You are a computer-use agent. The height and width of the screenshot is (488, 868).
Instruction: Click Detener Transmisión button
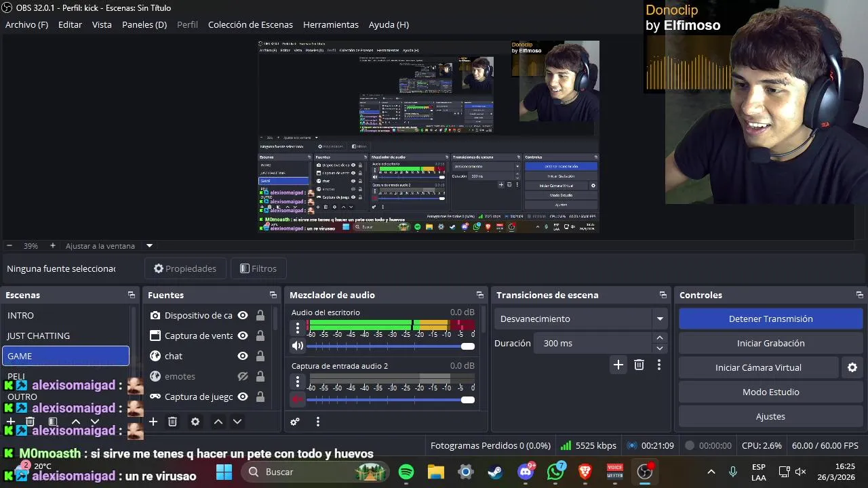[770, 319]
